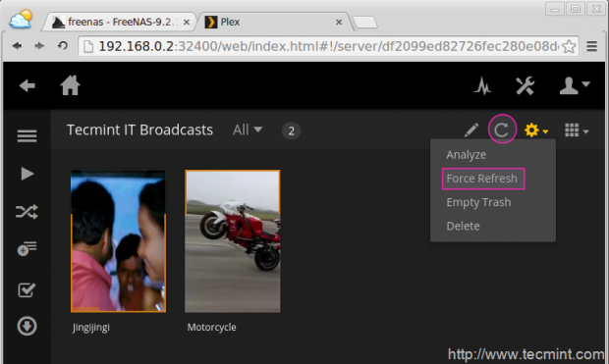Click the circular refresh library icon
Image resolution: width=609 pixels, height=364 pixels.
(x=502, y=130)
